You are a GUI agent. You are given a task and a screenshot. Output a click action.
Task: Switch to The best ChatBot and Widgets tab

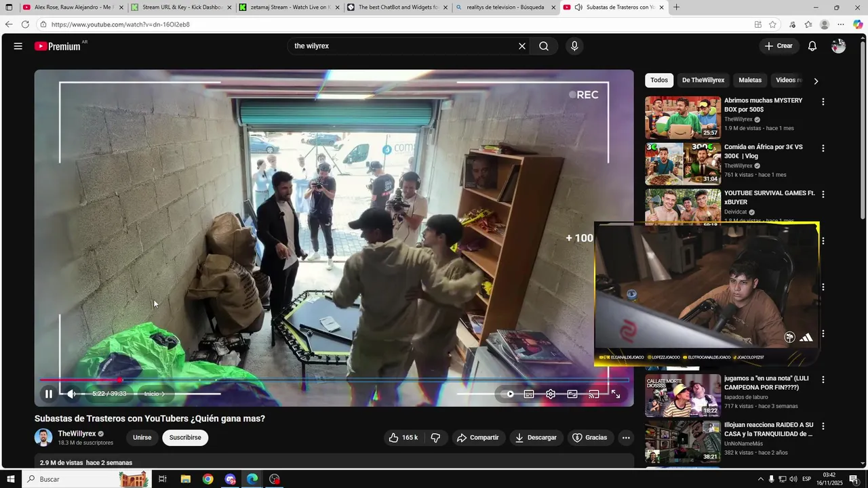tap(397, 7)
